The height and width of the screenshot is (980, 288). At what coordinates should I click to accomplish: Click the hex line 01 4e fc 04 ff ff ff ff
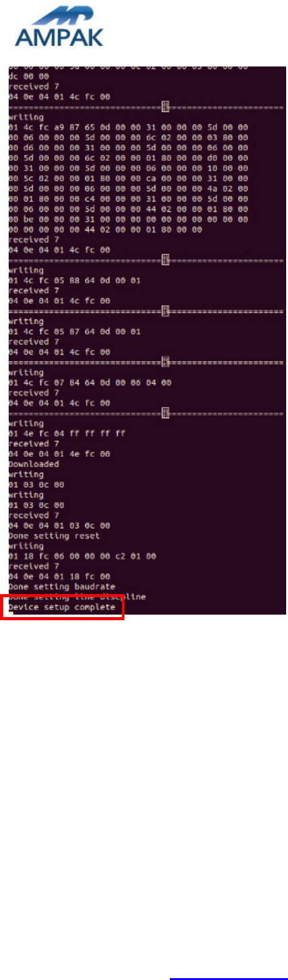tap(67, 433)
